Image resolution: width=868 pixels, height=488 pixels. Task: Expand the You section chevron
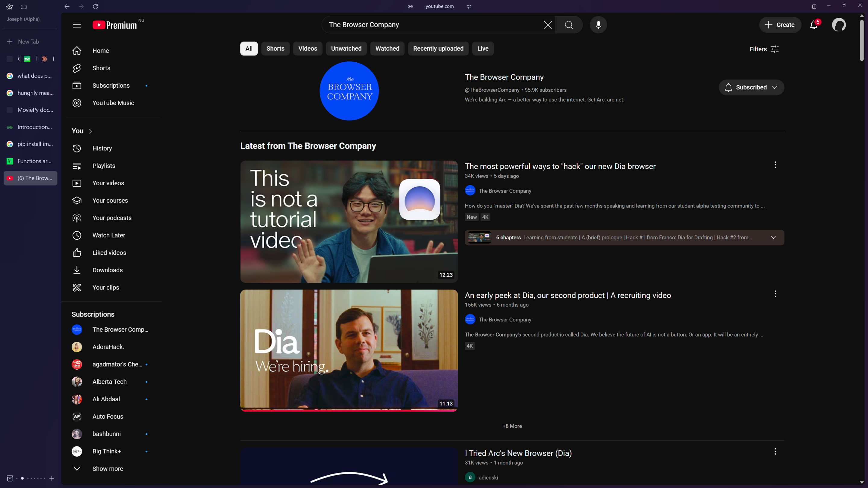point(90,131)
